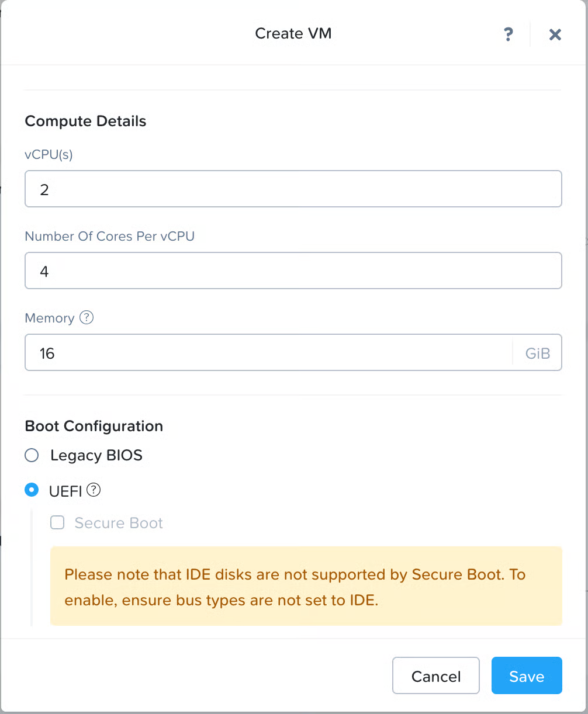Enable the Secure Boot checkbox
Screen dimensions: 588x714
pyautogui.click(x=57, y=523)
